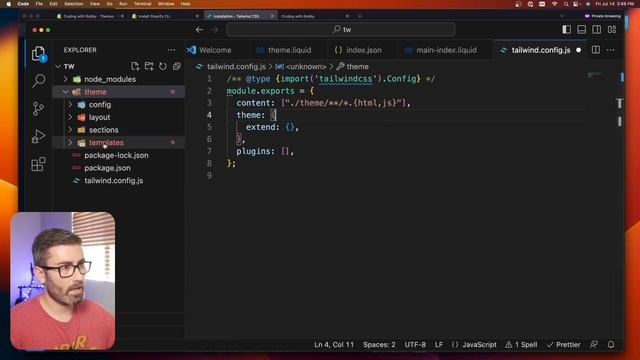Collapse the TW root folder chevron

[x=58, y=67]
